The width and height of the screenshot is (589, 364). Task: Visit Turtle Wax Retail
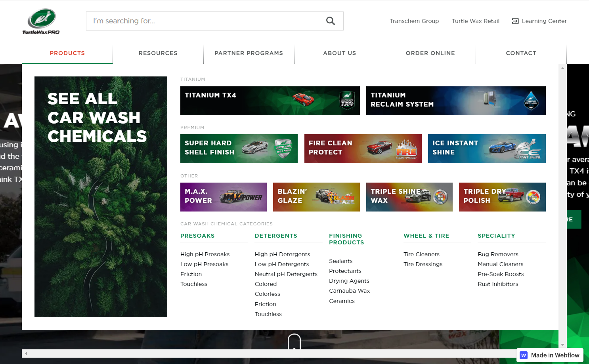pos(476,21)
